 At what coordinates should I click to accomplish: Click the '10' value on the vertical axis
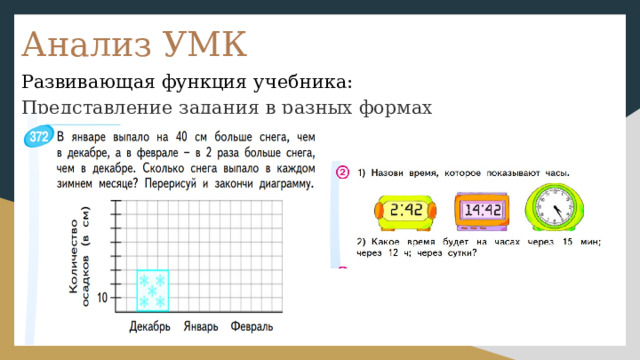pyautogui.click(x=102, y=298)
